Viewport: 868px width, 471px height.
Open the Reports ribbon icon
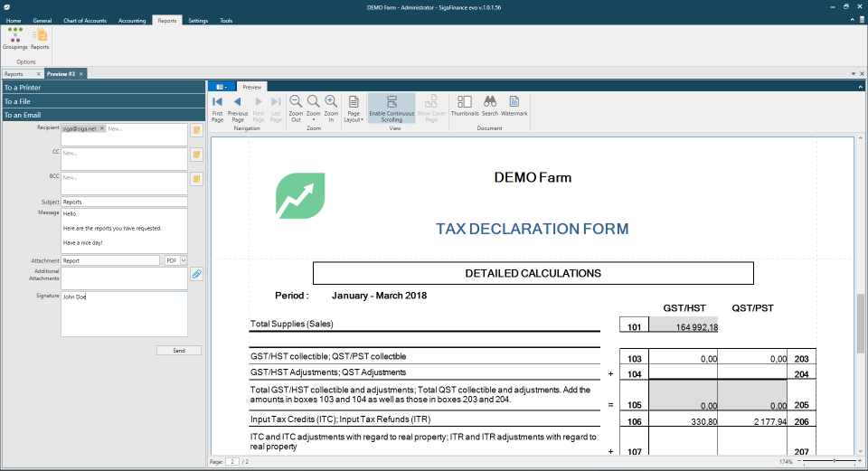pos(40,38)
